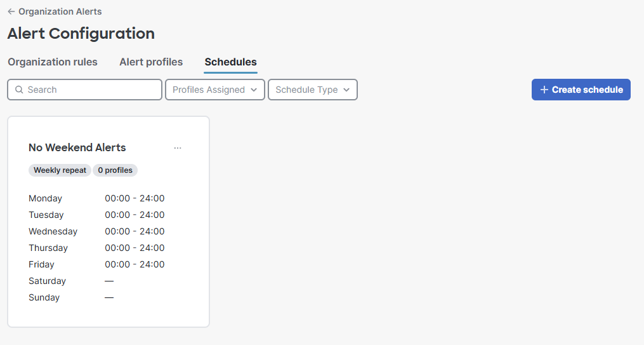
Task: Open the Organization Alerts breadcrumb link
Action: pos(60,11)
